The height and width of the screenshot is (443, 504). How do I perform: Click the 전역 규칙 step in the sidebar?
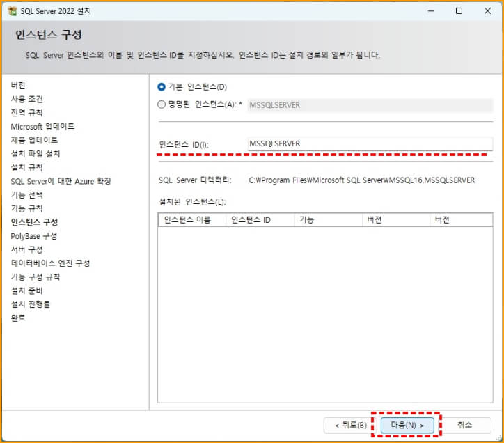tap(26, 113)
